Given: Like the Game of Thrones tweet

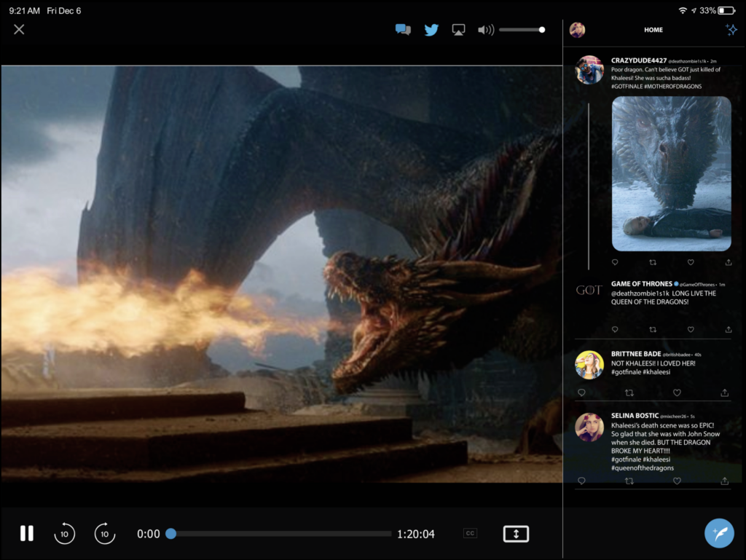Looking at the screenshot, I should [691, 329].
